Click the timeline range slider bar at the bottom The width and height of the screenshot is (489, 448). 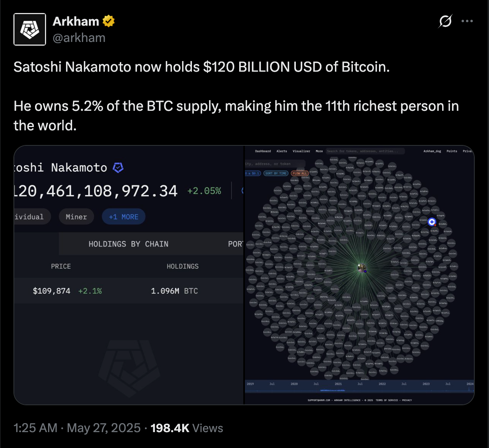pos(359,391)
